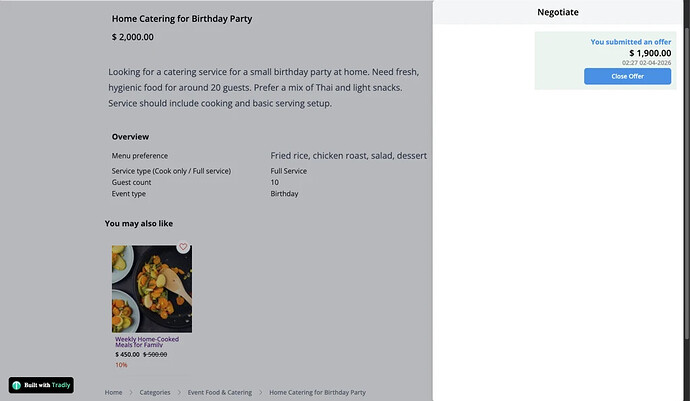This screenshot has height=401, width=690.
Task: Open the Event Food & Catering breadcrumb
Action: tap(220, 393)
